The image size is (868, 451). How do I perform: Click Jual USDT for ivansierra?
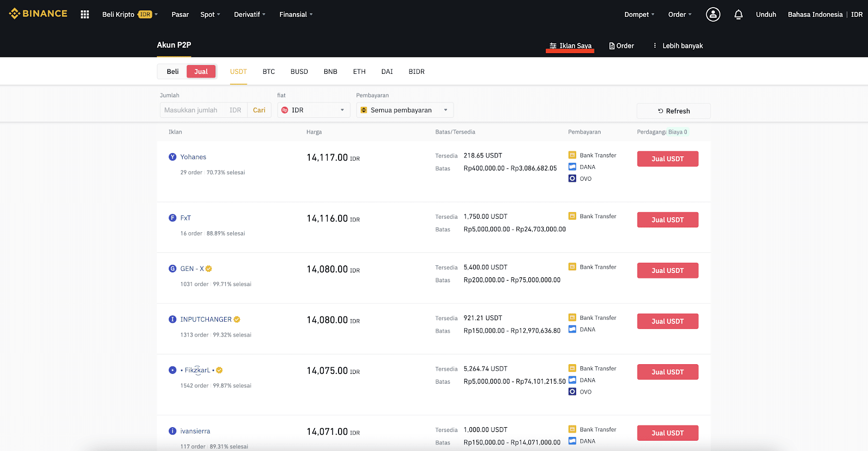pos(667,433)
